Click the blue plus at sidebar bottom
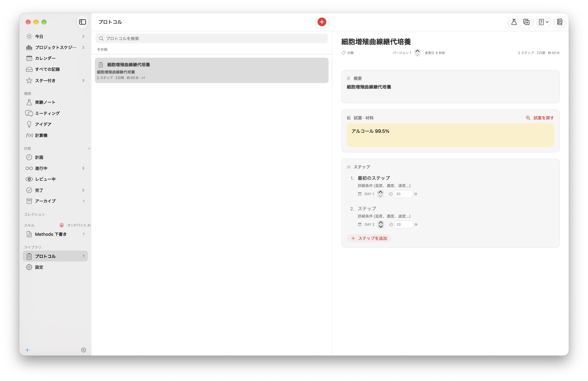Image resolution: width=588 pixels, height=381 pixels. click(27, 350)
